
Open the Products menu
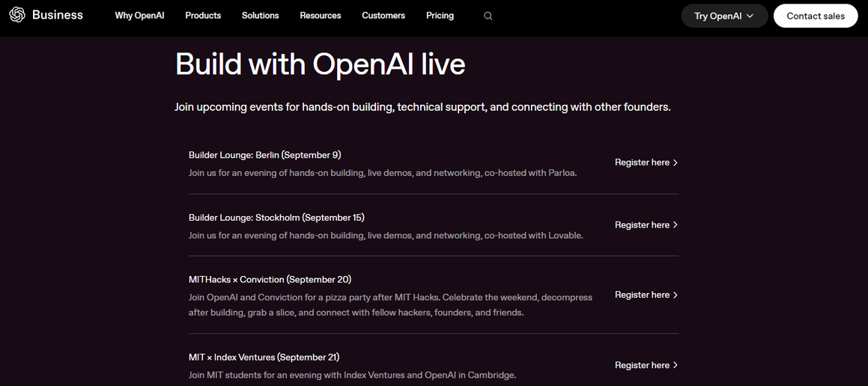(x=203, y=16)
